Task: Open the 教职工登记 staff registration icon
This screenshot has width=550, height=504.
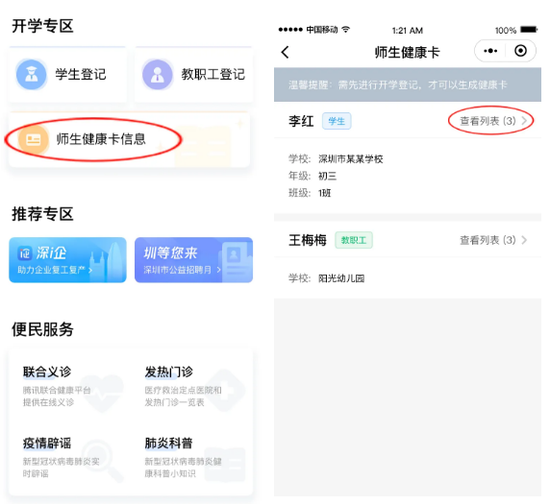Action: coord(157,74)
